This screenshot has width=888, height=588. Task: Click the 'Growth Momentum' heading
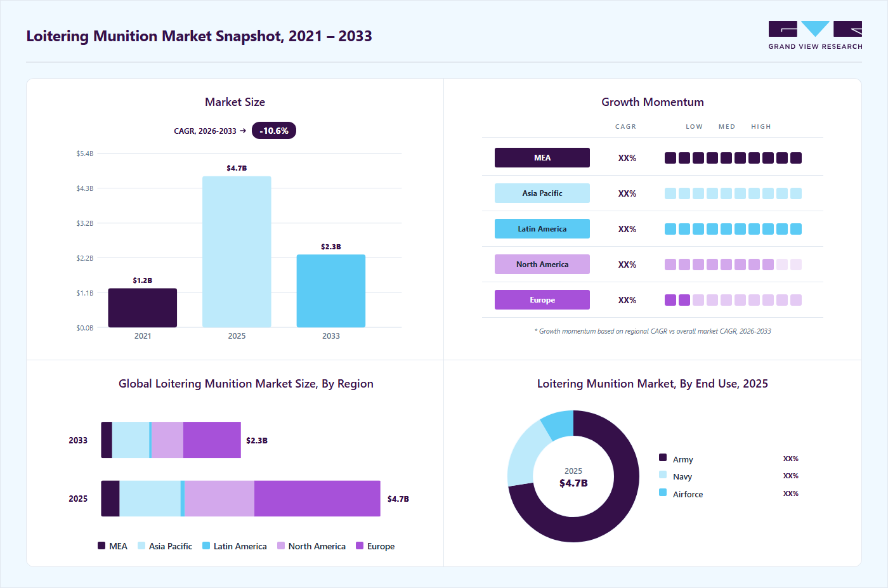[653, 102]
